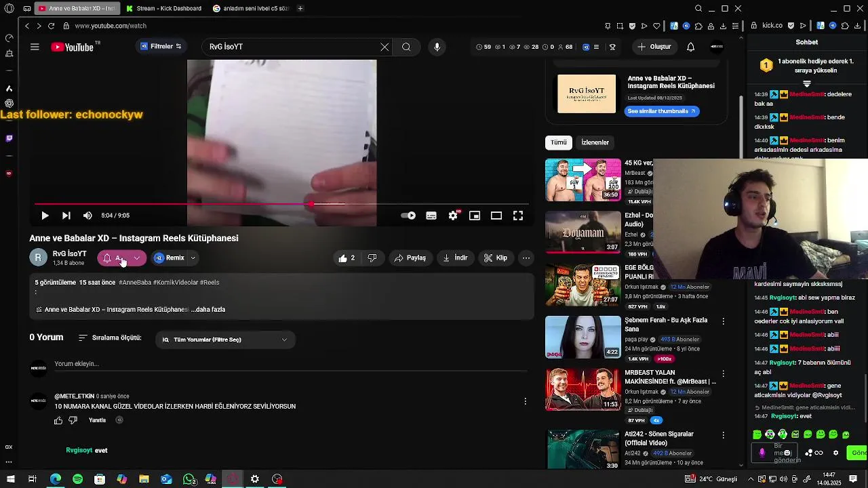Open the MrBeast 45 KG video thumbnail

coord(583,180)
